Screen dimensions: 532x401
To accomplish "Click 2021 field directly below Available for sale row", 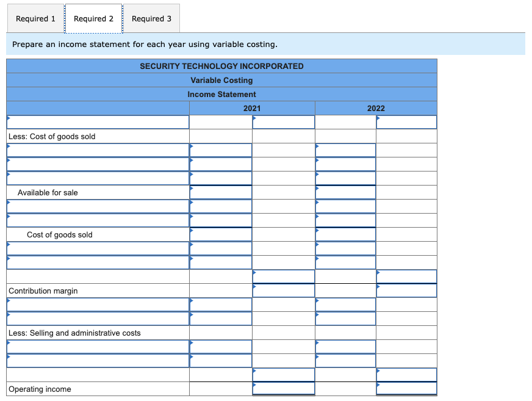I will click(x=221, y=206).
